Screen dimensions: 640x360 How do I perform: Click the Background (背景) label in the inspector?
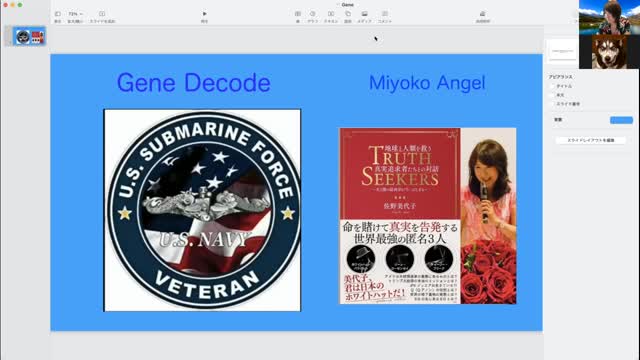(558, 120)
